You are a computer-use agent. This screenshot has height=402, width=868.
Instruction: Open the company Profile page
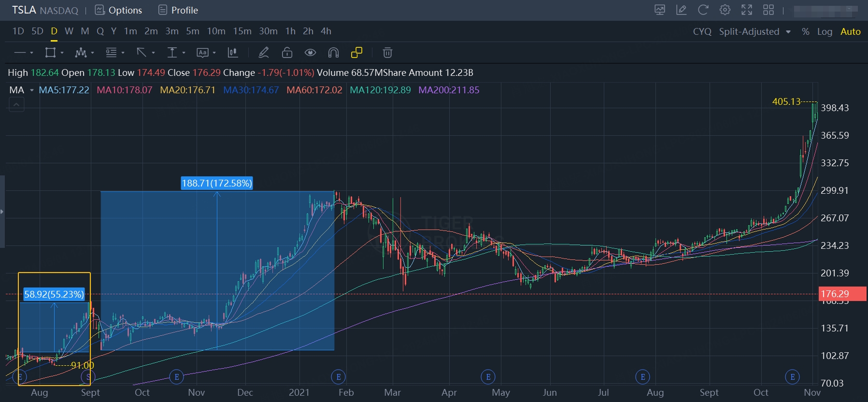click(178, 10)
